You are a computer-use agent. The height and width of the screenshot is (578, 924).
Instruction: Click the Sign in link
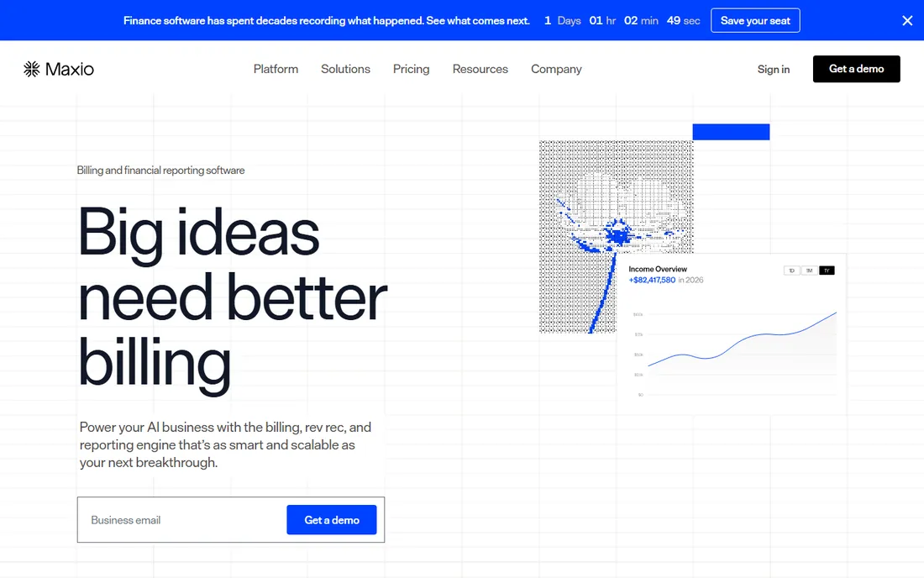point(773,69)
